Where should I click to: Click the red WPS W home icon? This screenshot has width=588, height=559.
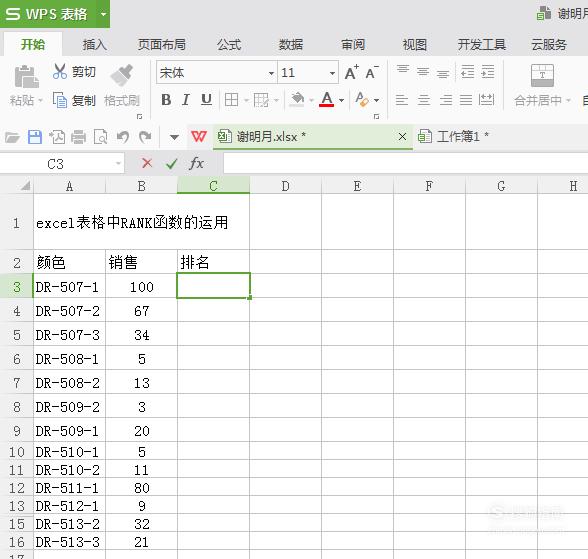(199, 136)
